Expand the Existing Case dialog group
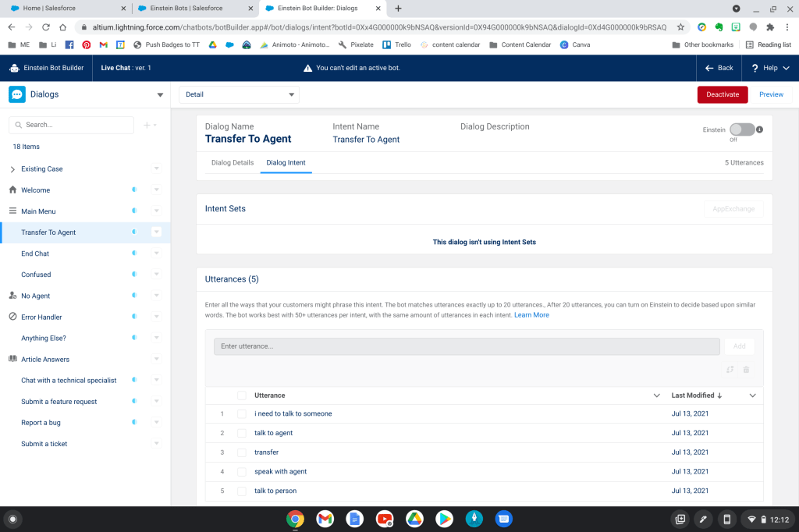 [12, 169]
